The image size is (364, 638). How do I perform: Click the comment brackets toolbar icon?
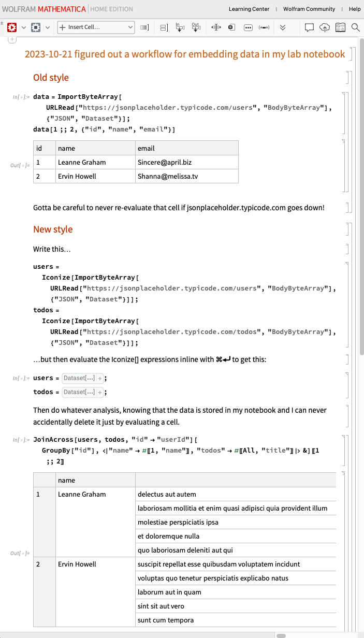pos(264,27)
